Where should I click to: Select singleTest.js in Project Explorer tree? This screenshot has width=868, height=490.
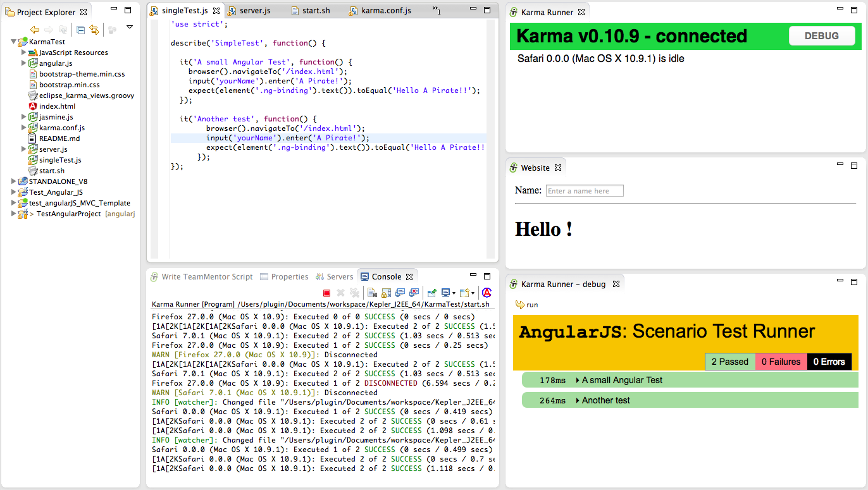(x=60, y=160)
